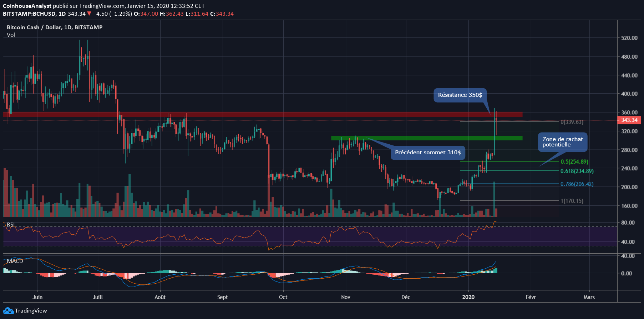Click the Fibonacci label 0.5(254.89)
The height and width of the screenshot is (319, 644).
(574, 162)
